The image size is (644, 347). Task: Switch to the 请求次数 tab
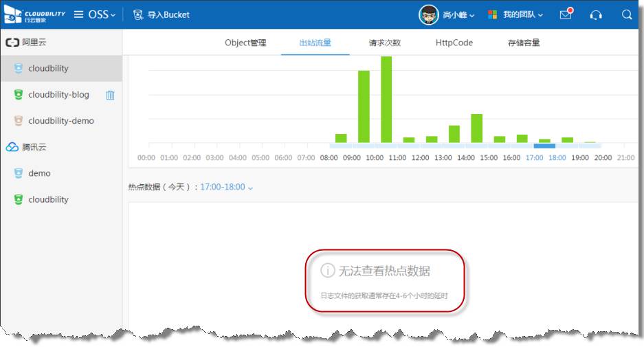tap(384, 43)
